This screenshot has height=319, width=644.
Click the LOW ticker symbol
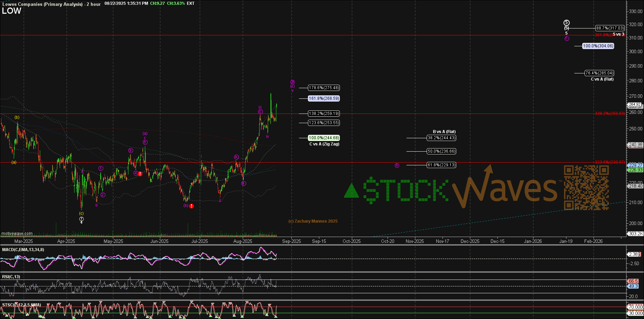(12, 11)
